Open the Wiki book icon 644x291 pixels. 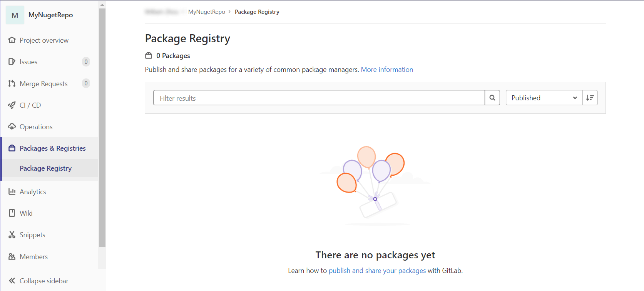point(12,213)
